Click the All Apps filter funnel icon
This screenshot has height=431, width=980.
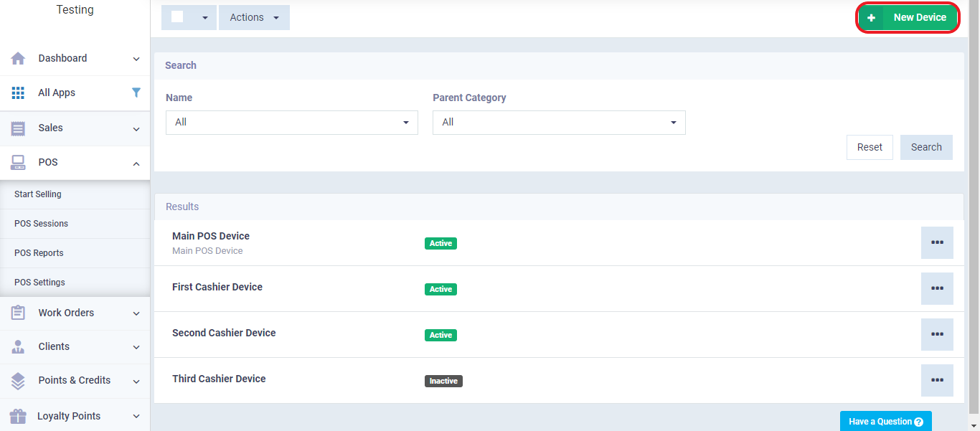(136, 93)
